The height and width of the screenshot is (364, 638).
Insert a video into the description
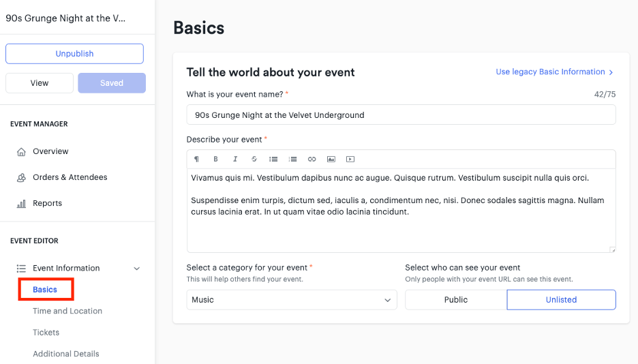click(350, 159)
